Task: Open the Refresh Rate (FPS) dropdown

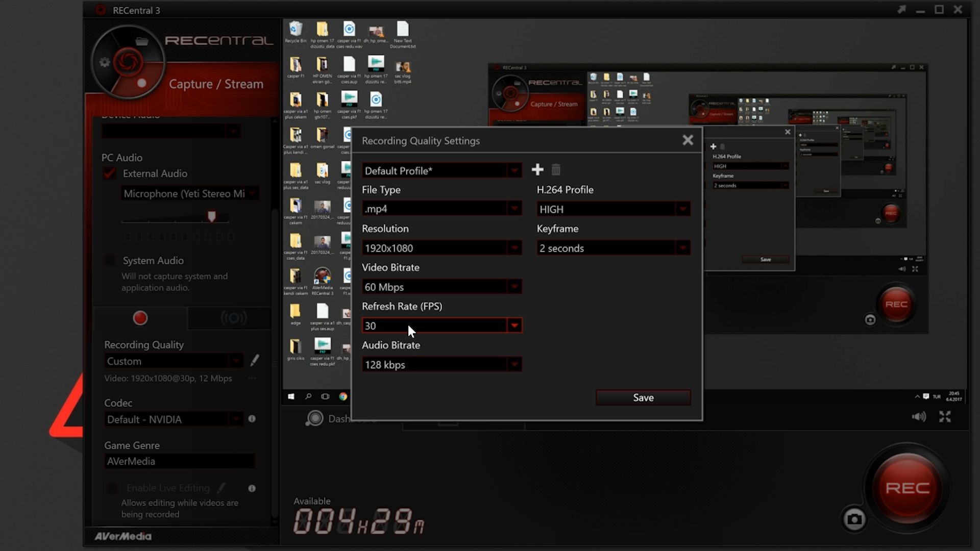Action: 442,325
